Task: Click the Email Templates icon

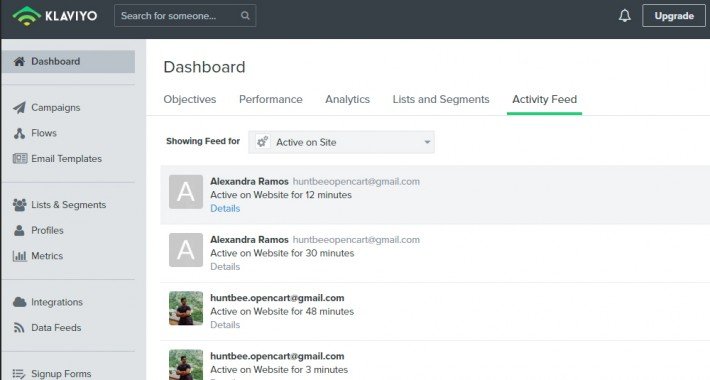Action: (x=20, y=159)
